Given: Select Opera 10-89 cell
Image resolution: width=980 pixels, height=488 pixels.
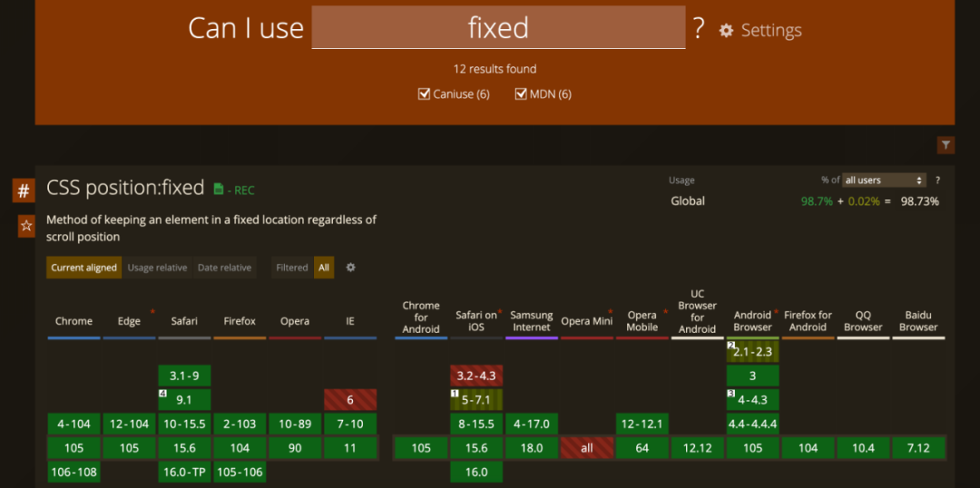Looking at the screenshot, I should 295,424.
